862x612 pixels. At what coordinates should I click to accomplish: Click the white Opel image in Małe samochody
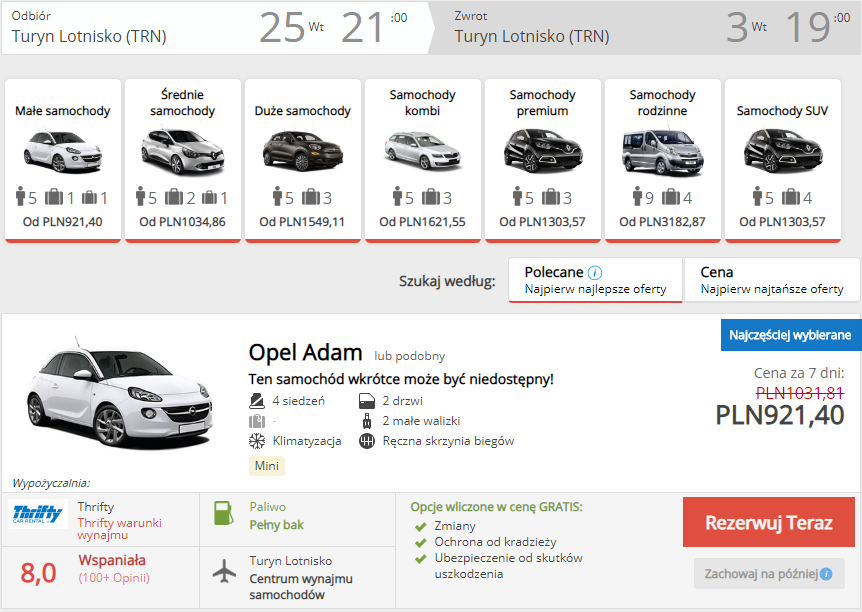(63, 151)
